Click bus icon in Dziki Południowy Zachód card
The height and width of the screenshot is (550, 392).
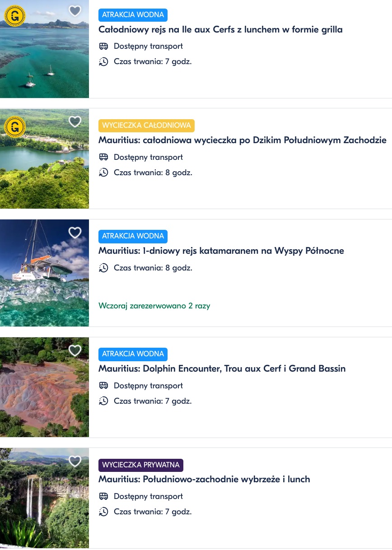point(103,157)
